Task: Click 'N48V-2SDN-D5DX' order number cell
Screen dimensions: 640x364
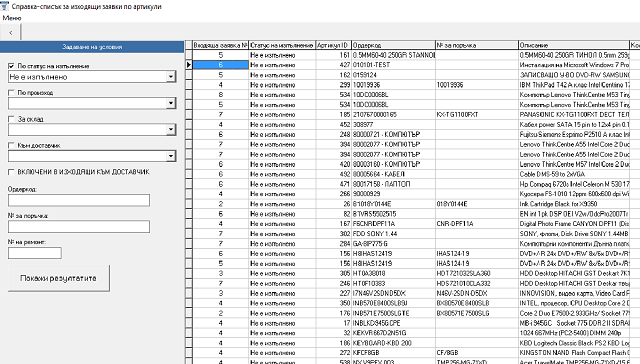Action: 477,293
